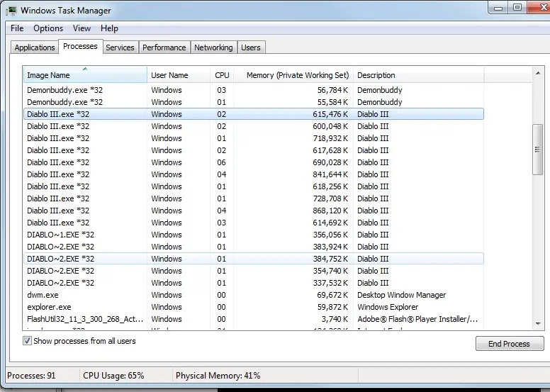Select Diablo III.exe row with 690,028 K
Screen dimensions: 550x392
[253, 162]
